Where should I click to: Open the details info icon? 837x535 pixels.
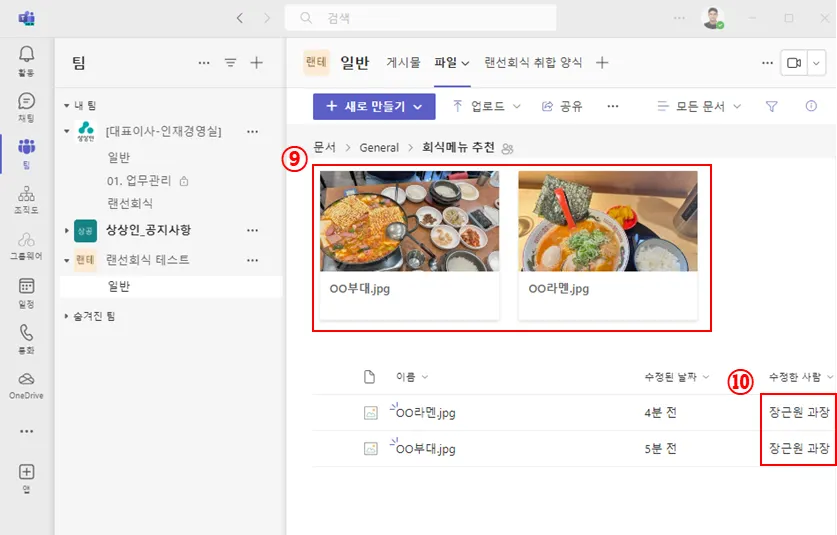click(811, 106)
